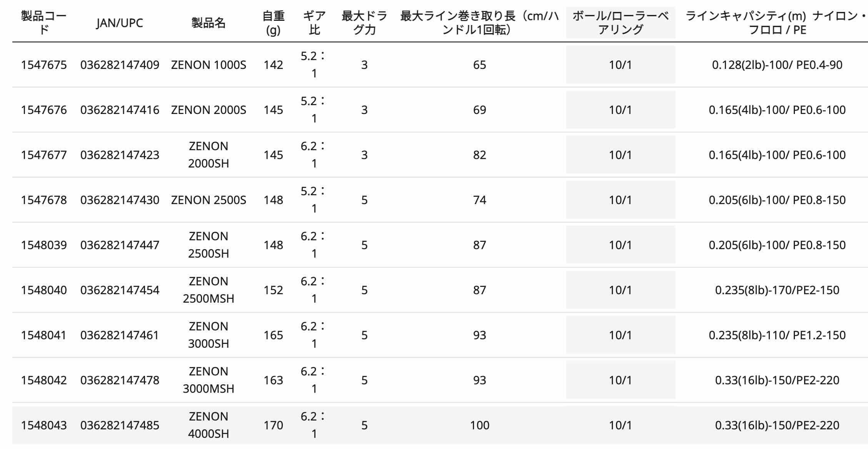Screen dimensions: 868x449
Task: Click JAN code 036282147416
Action: coord(120,110)
